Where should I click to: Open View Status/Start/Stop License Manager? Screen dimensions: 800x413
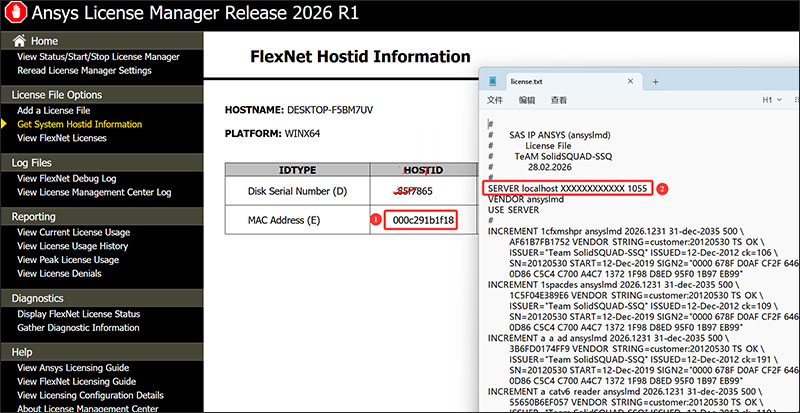click(x=98, y=57)
